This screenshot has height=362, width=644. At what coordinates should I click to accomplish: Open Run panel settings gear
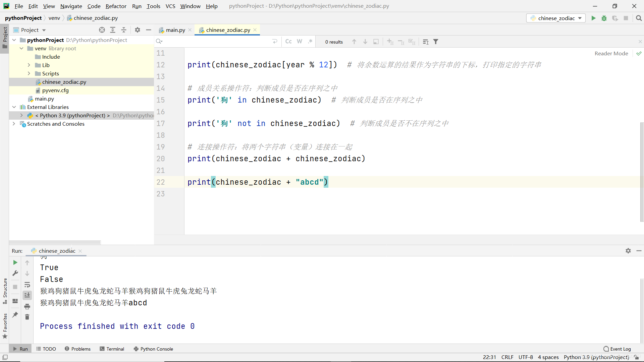[x=628, y=251]
